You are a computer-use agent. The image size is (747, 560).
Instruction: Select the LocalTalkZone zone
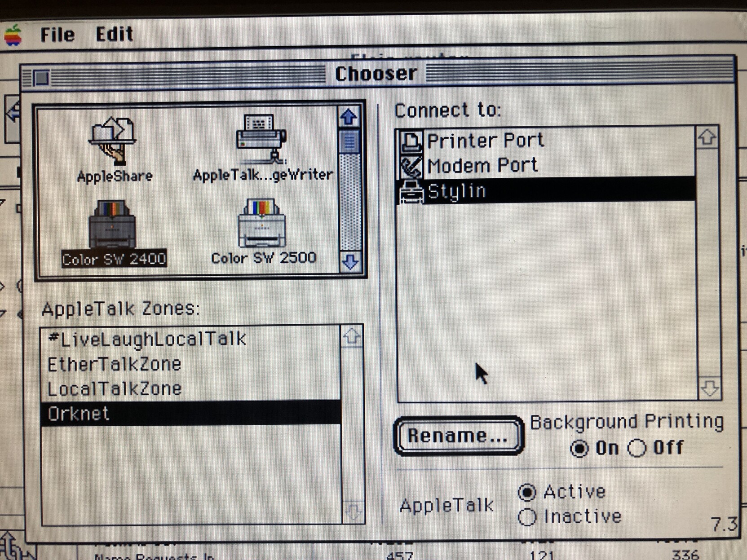[x=190, y=388]
